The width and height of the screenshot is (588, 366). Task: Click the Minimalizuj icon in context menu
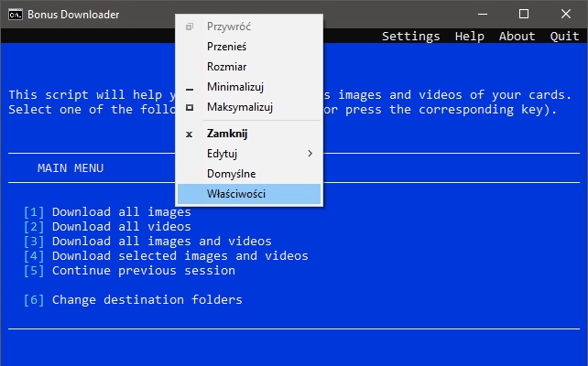(190, 88)
